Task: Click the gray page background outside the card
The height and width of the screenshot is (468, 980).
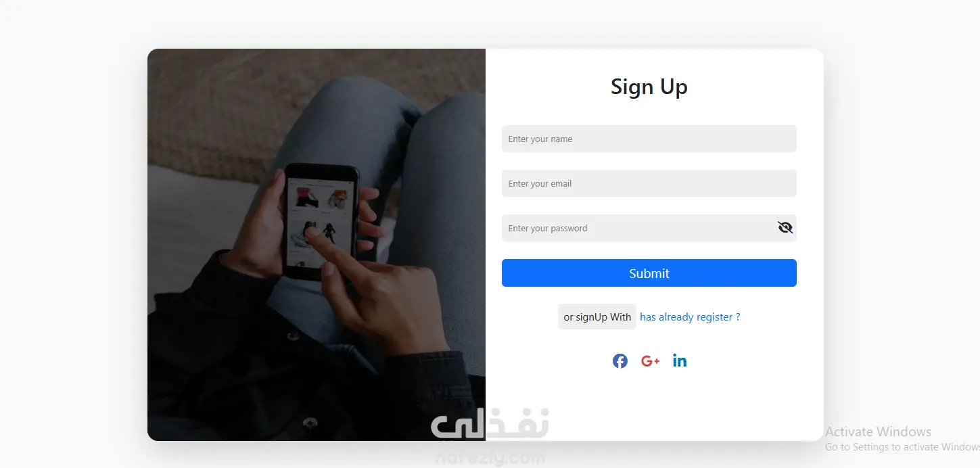Action: pos(68,237)
